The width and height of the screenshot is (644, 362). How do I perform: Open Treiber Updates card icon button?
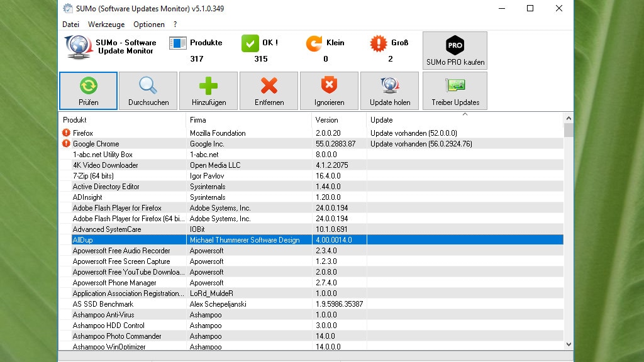[x=455, y=90]
